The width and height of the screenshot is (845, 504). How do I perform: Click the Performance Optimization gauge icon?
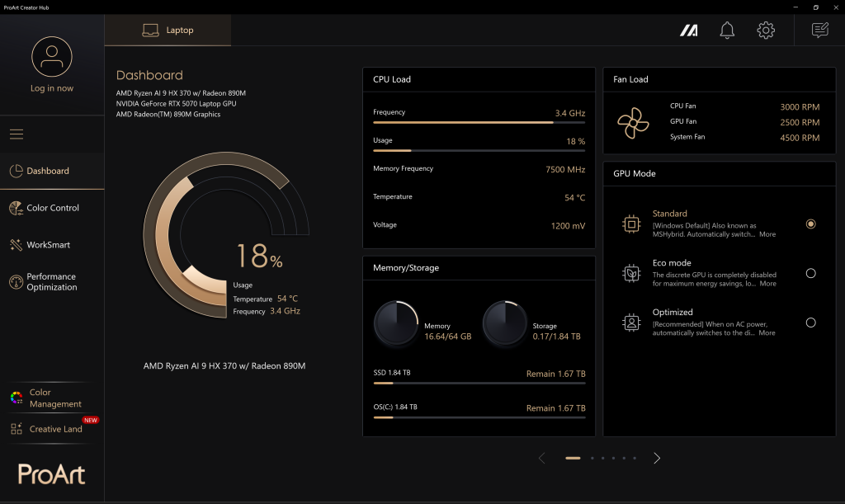17,281
